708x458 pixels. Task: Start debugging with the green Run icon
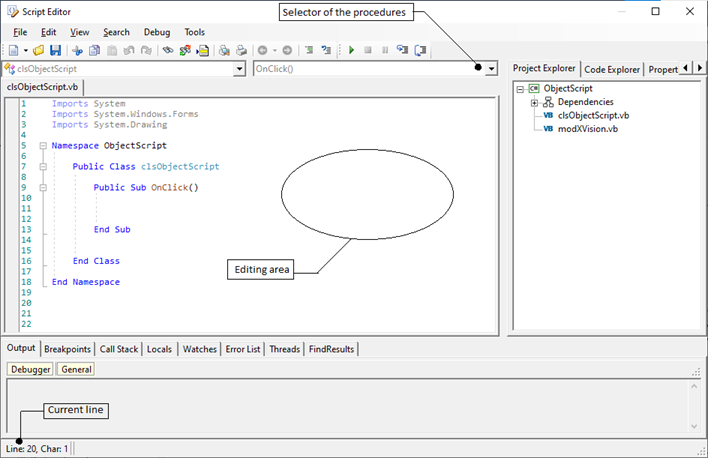point(351,50)
